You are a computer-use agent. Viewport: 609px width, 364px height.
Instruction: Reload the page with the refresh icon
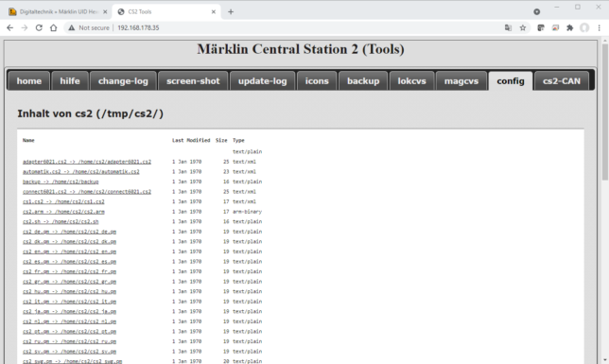pos(39,27)
